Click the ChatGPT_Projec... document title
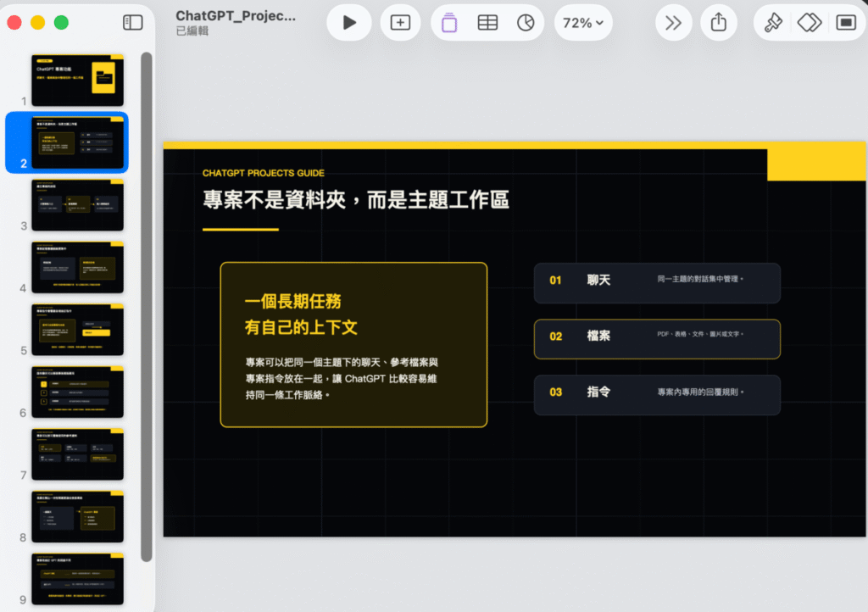Image resolution: width=868 pixels, height=612 pixels. pos(236,15)
